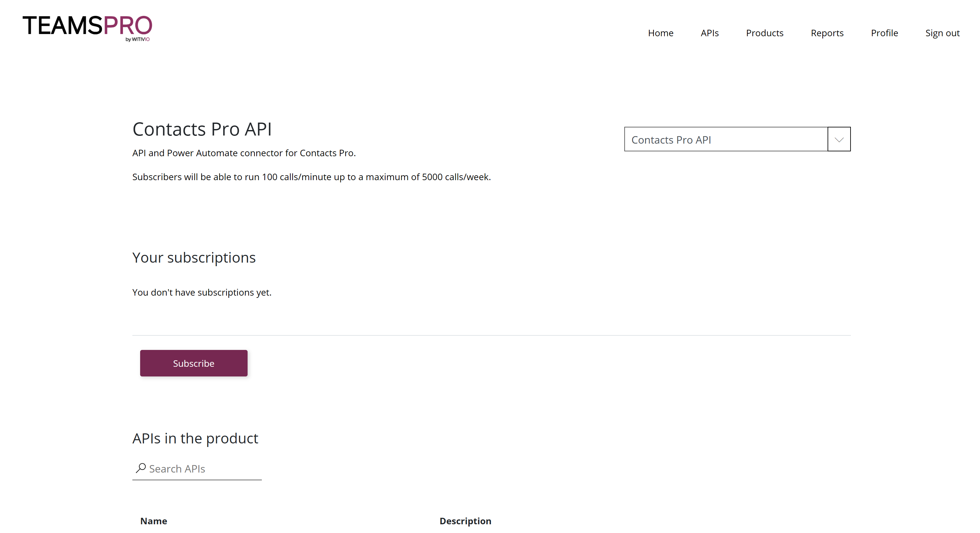Click 'You don't have subscriptions yet' text
Image resolution: width=980 pixels, height=533 pixels.
point(202,292)
